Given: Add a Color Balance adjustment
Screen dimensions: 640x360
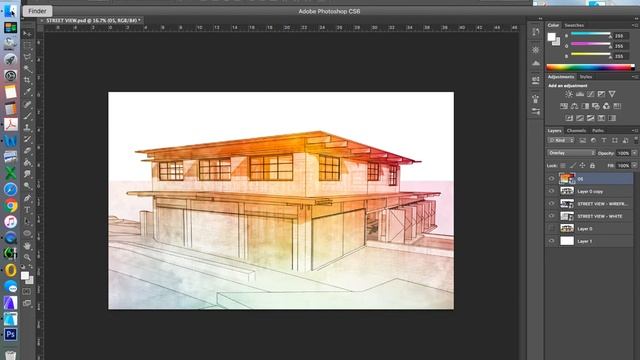Looking at the screenshot, I should coord(574,106).
